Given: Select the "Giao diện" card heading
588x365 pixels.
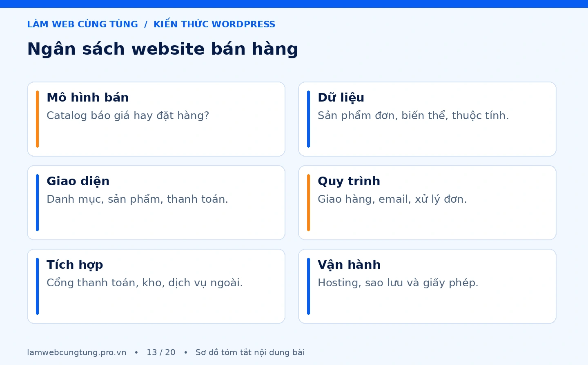Looking at the screenshot, I should [x=78, y=181].
